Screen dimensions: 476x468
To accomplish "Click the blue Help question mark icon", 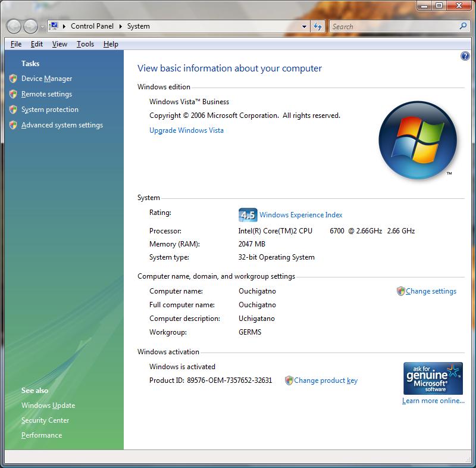I will coord(465,56).
